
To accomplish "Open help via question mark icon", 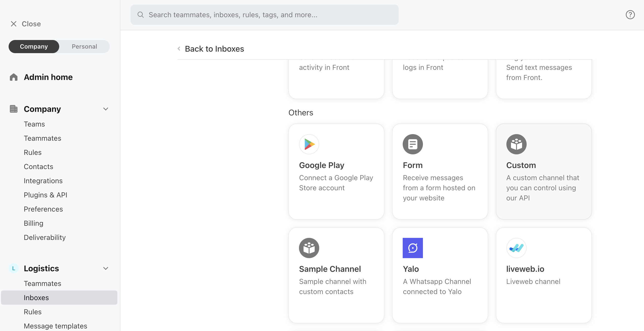I will tap(630, 15).
